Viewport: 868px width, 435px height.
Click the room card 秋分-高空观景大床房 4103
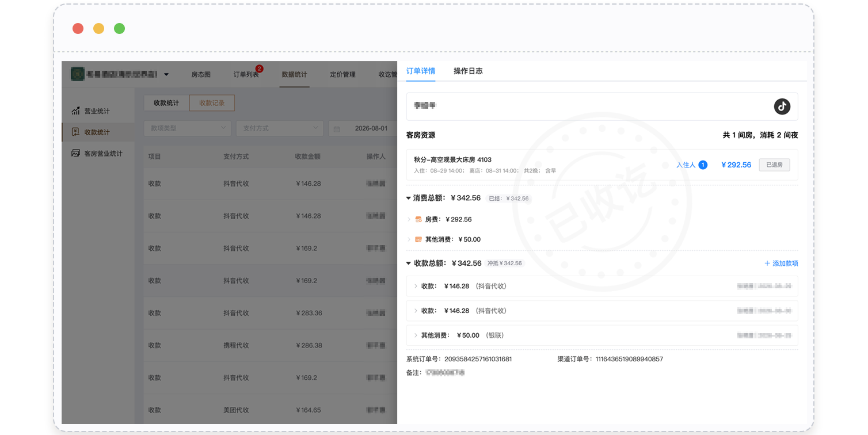pyautogui.click(x=602, y=165)
